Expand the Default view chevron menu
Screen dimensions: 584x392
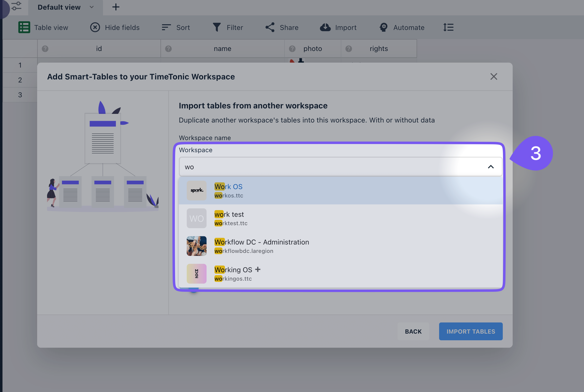[x=92, y=7]
